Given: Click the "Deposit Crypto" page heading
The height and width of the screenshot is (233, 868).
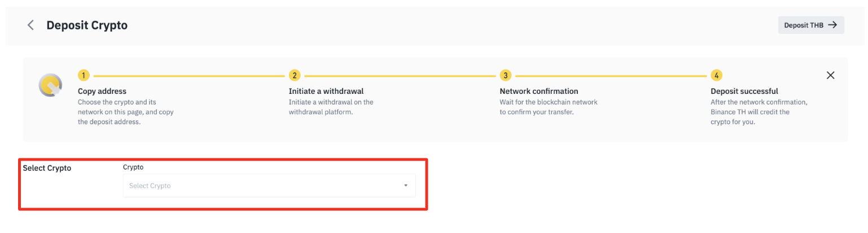Looking at the screenshot, I should [x=87, y=25].
